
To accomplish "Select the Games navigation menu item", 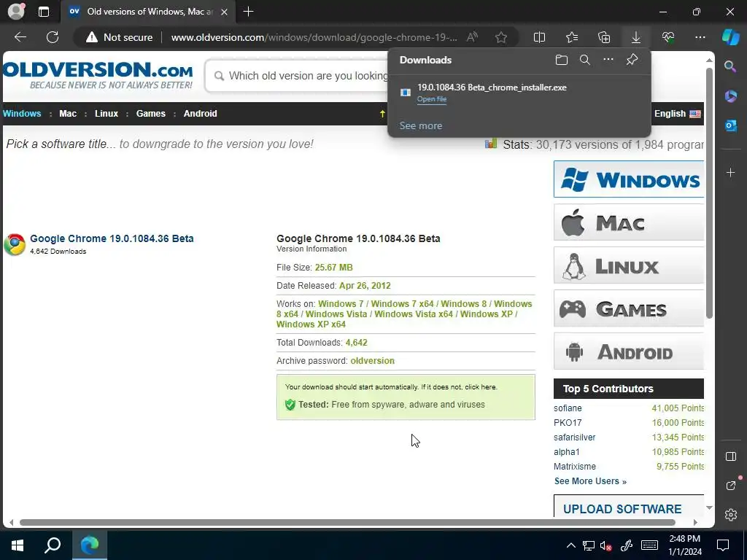I will pyautogui.click(x=150, y=113).
